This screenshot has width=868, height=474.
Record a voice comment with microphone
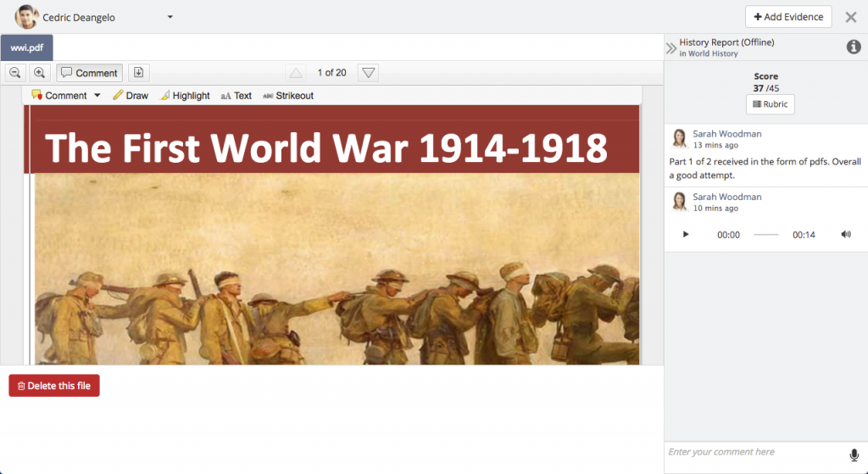click(x=854, y=455)
